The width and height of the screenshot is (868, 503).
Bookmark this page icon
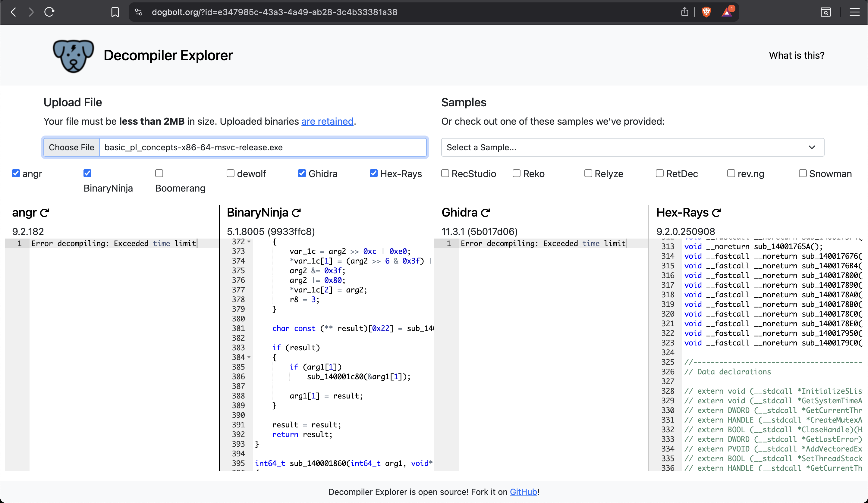coord(115,12)
